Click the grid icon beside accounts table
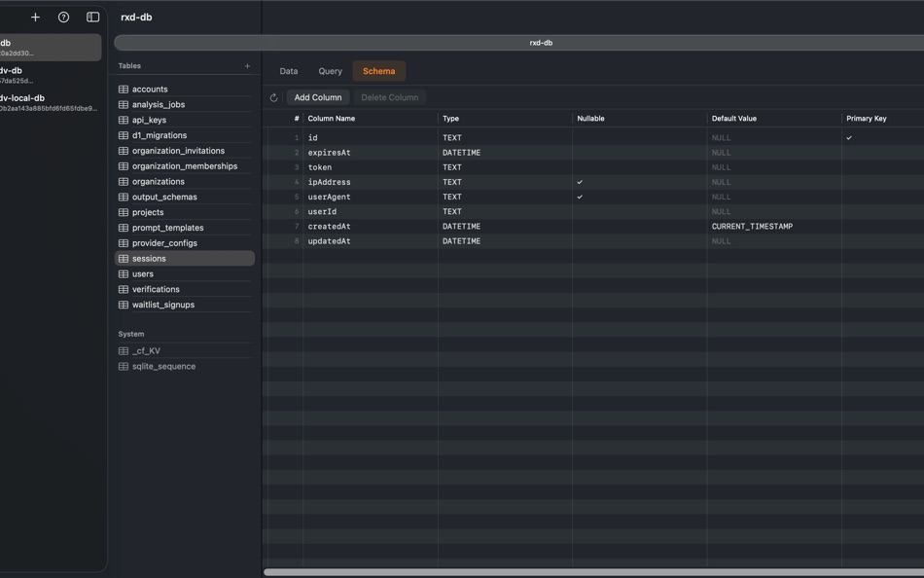The width and height of the screenshot is (924, 578). 124,89
